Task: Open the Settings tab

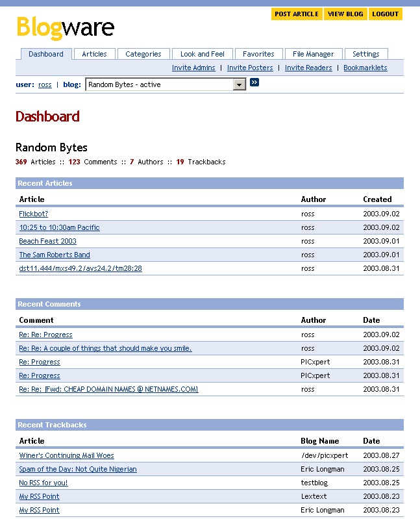Action: [x=366, y=54]
